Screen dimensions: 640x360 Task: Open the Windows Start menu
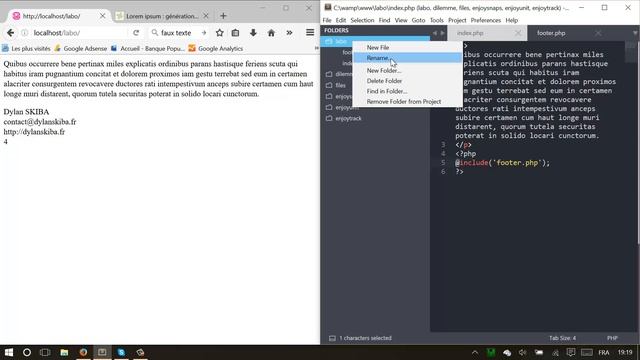click(9, 352)
